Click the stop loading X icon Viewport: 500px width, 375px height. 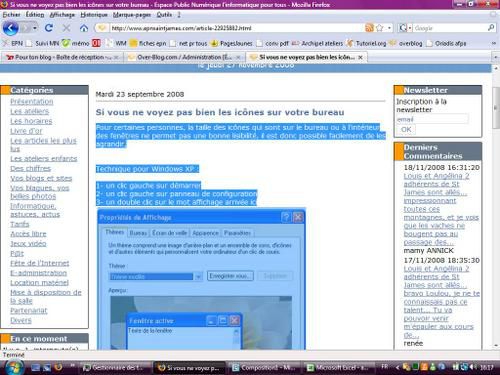tap(66, 28)
